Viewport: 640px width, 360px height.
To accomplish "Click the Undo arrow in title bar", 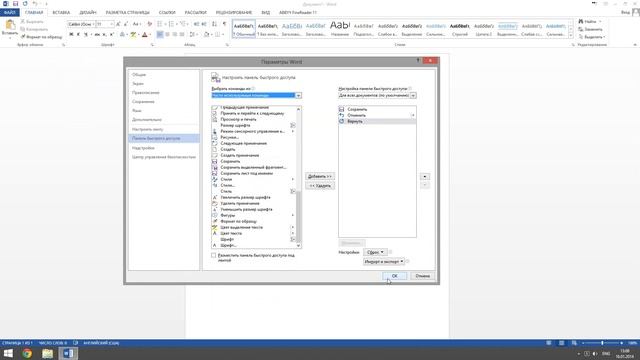I will pos(35,4).
